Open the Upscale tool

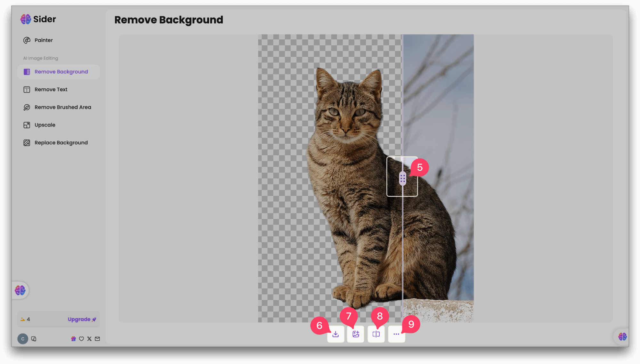click(x=45, y=125)
